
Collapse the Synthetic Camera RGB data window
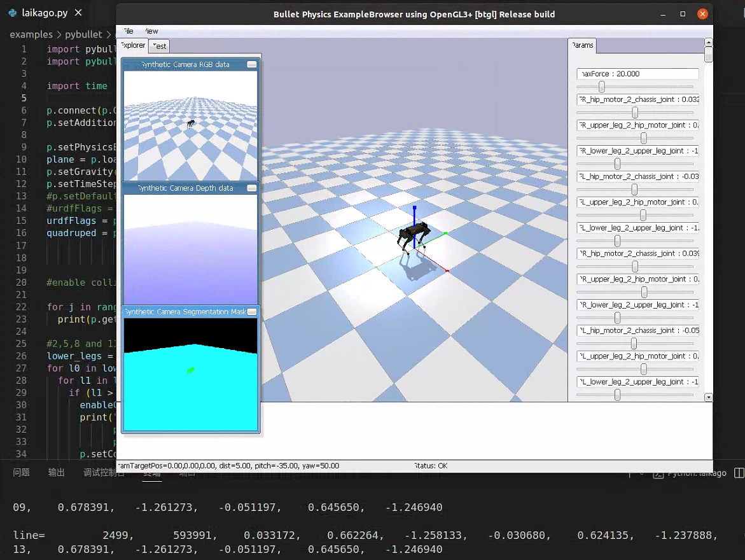(252, 64)
